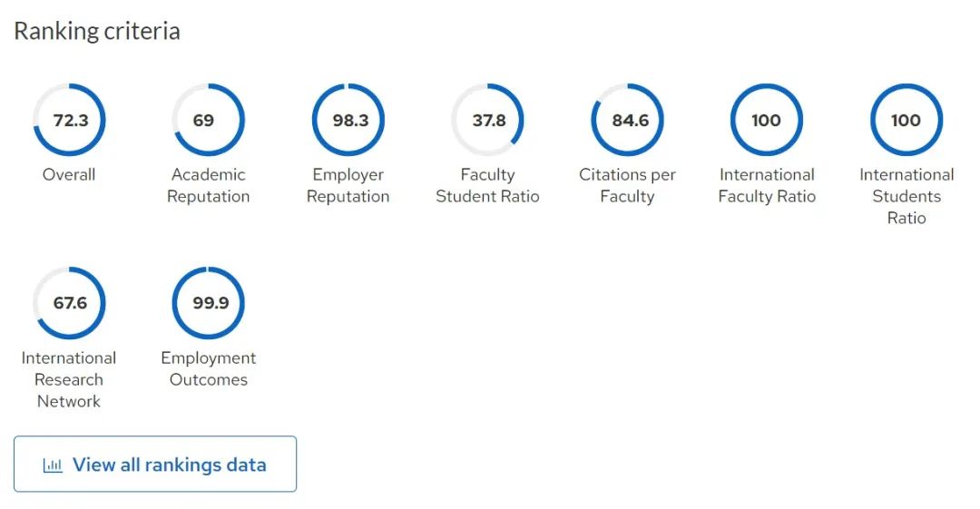Select the Employment Outcomes label text
Screen dimensions: 980x509
209,368
